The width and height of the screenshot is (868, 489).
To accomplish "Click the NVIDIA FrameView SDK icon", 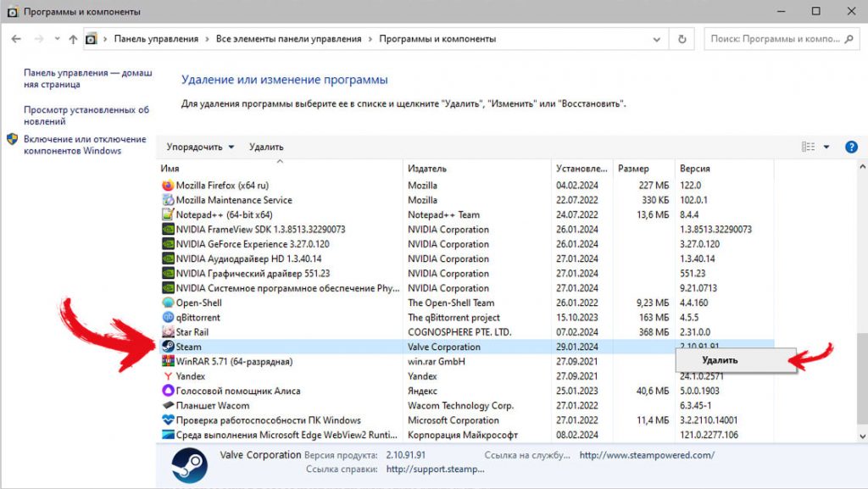I will click(x=168, y=229).
